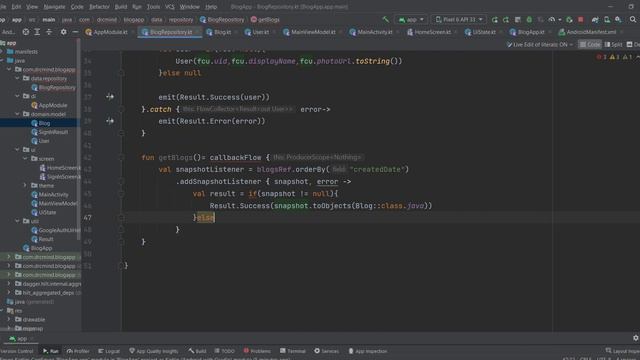
Task: Click the red Stop button
Action: point(580,20)
